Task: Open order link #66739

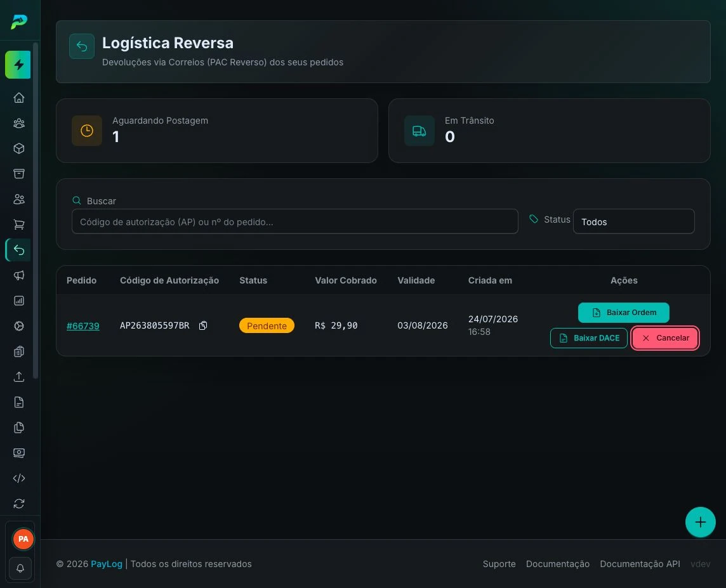Action: click(x=83, y=325)
